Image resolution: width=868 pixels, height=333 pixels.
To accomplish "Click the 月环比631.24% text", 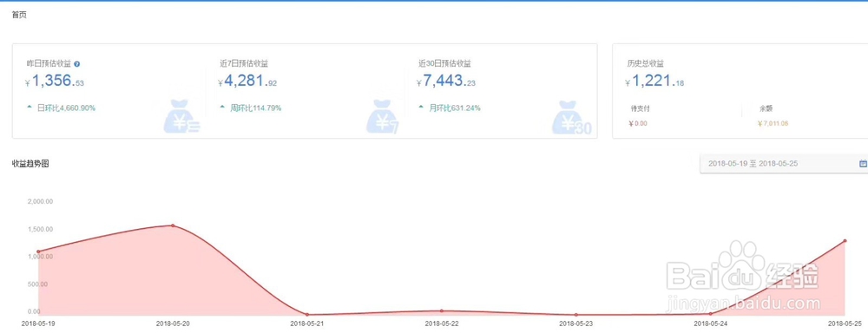I will pyautogui.click(x=455, y=108).
